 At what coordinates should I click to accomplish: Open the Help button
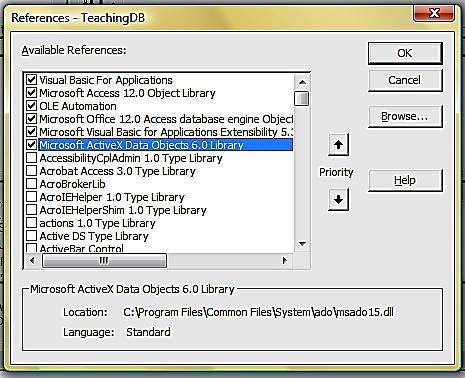click(x=405, y=180)
